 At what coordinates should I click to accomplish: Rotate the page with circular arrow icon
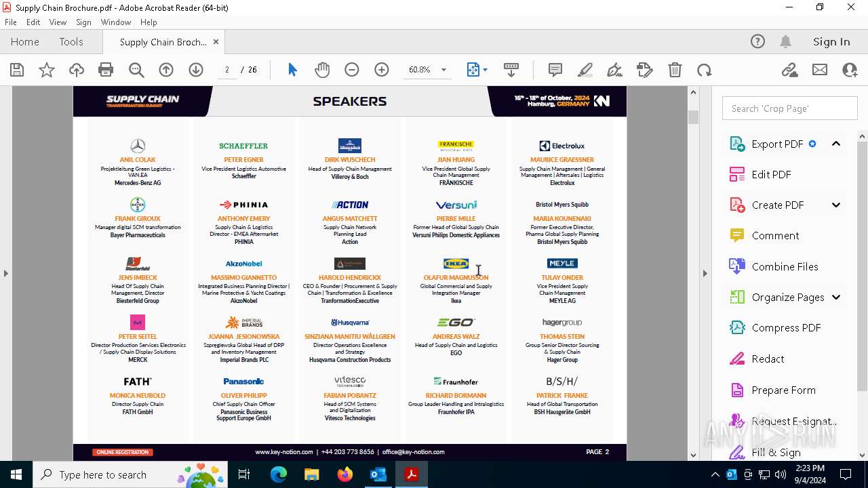(705, 70)
